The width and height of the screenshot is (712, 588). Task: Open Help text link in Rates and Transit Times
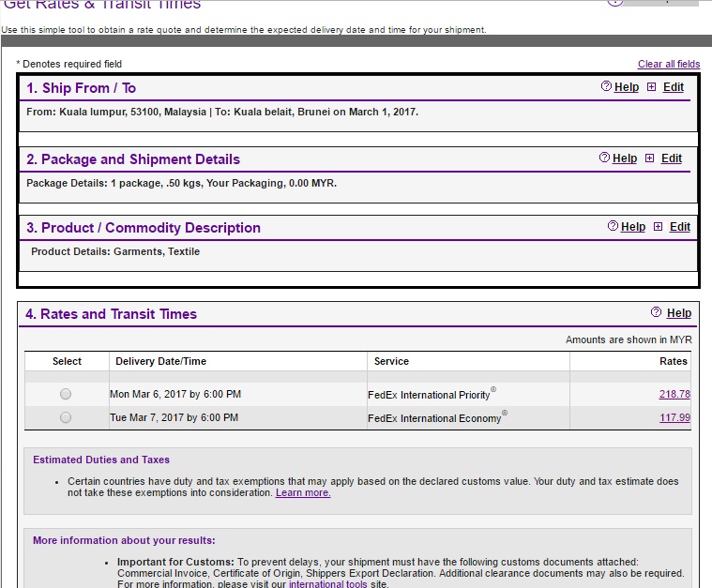[x=679, y=313]
